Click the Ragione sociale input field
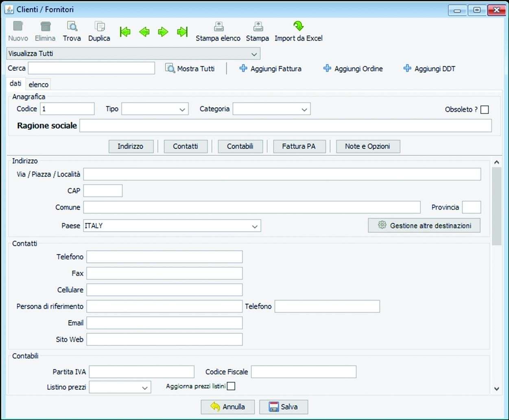The image size is (509, 420). (x=285, y=126)
